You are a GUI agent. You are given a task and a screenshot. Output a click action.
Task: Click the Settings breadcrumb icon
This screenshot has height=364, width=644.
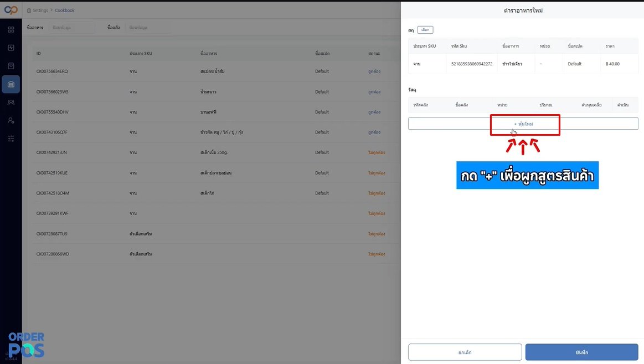29,11
